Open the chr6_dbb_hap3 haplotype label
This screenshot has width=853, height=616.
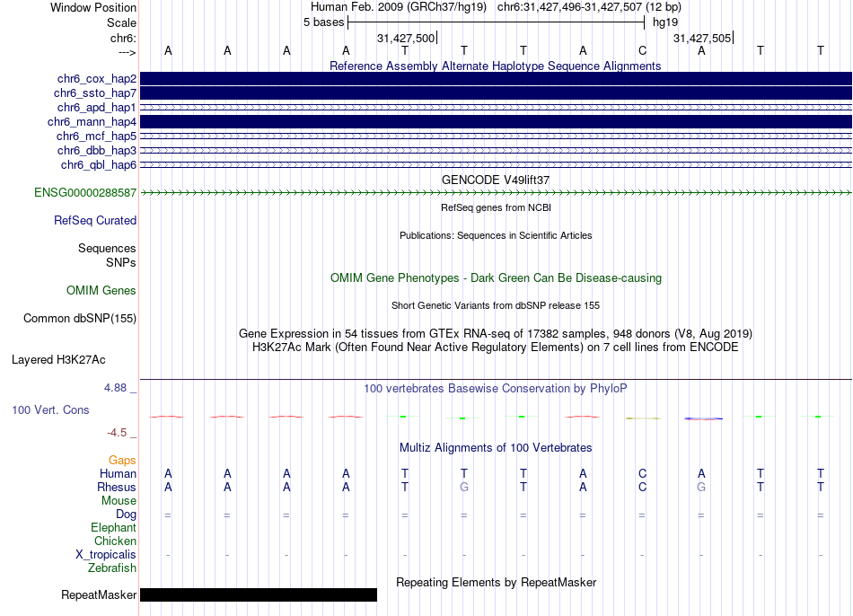(97, 150)
